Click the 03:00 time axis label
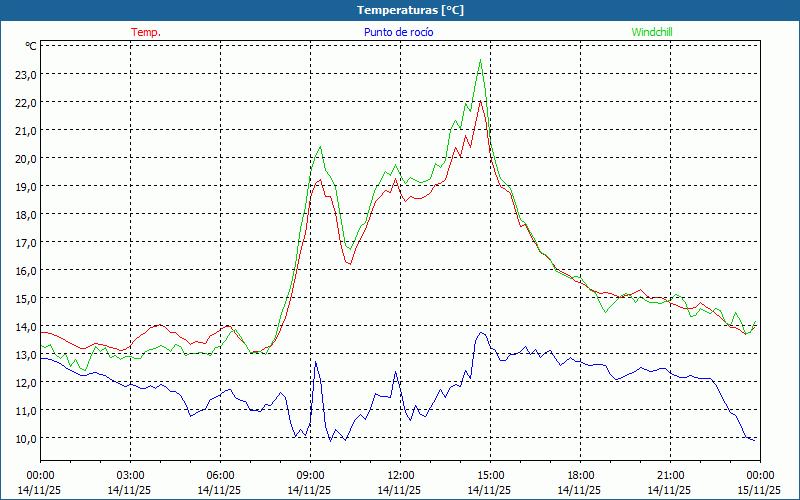 (x=131, y=475)
